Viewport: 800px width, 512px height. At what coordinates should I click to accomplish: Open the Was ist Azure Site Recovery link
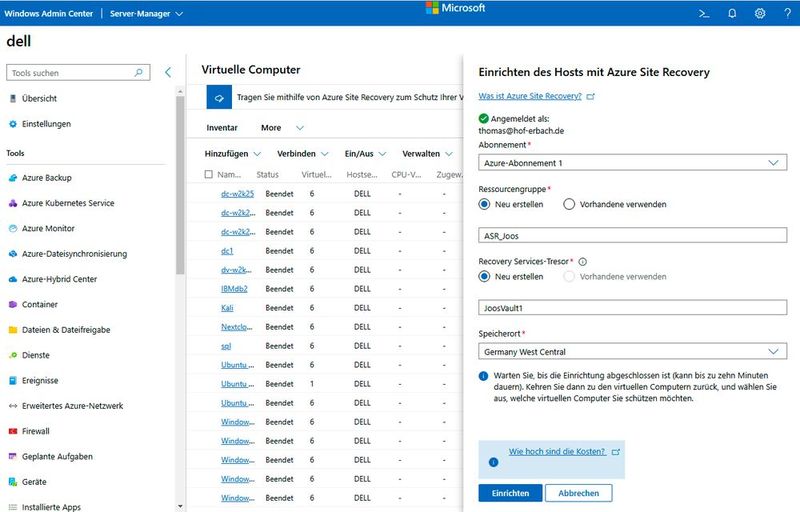pos(530,96)
